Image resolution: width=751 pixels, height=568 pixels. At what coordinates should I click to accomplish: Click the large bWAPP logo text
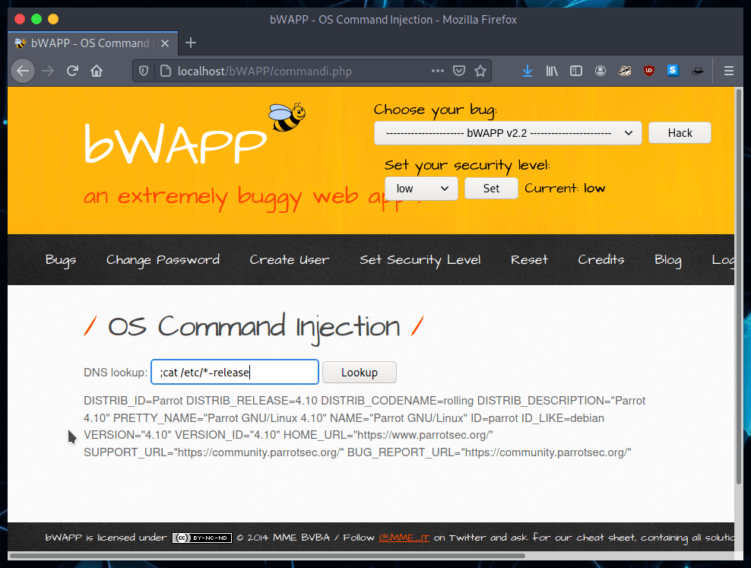tap(175, 143)
